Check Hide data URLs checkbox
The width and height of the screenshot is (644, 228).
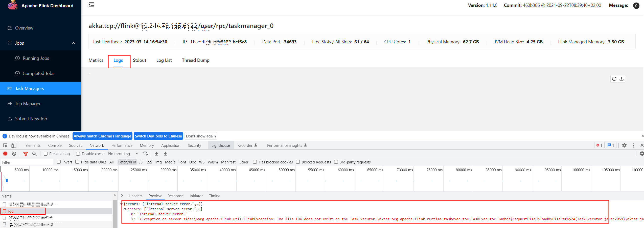[x=77, y=162]
